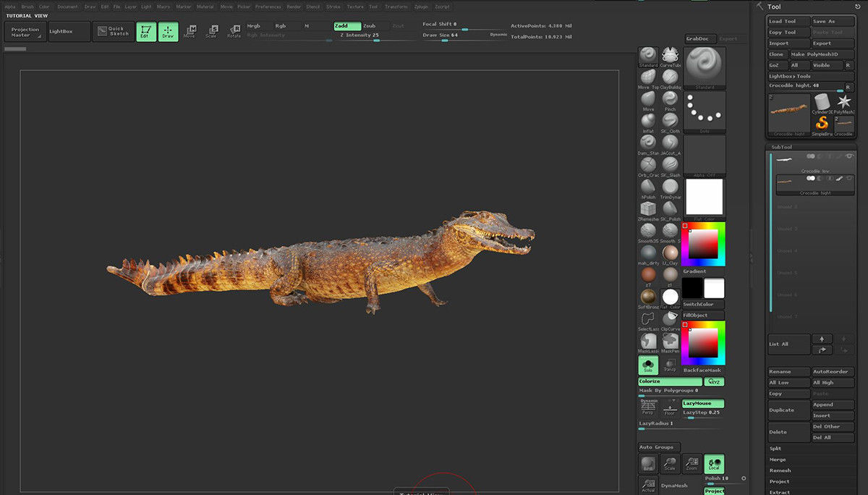Toggle XYZ symmetry button

[x=715, y=381]
